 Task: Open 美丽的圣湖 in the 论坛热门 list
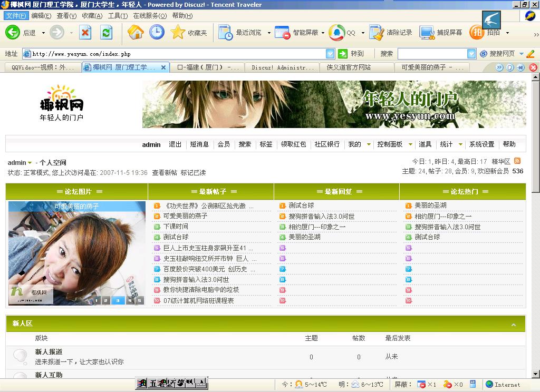click(x=430, y=205)
